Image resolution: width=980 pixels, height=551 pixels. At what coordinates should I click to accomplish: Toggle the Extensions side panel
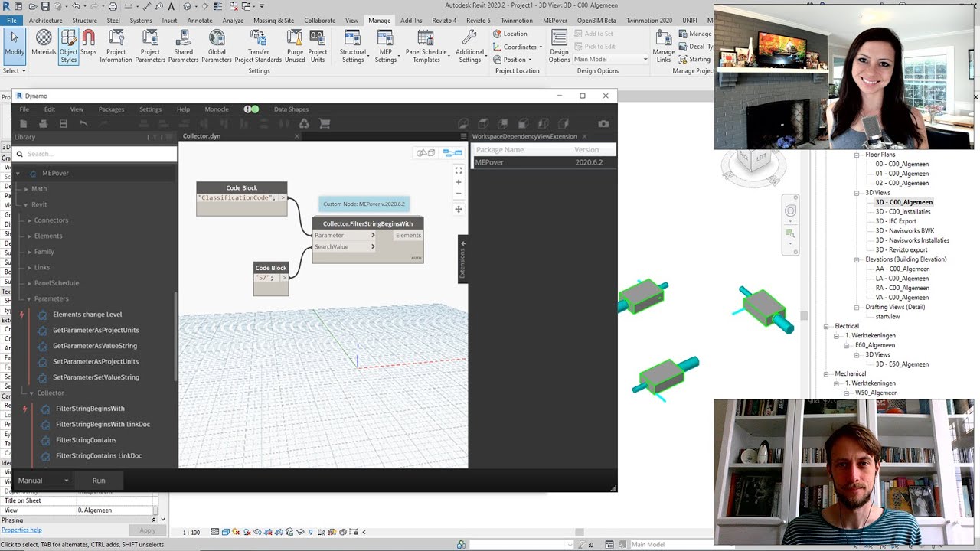pyautogui.click(x=462, y=260)
